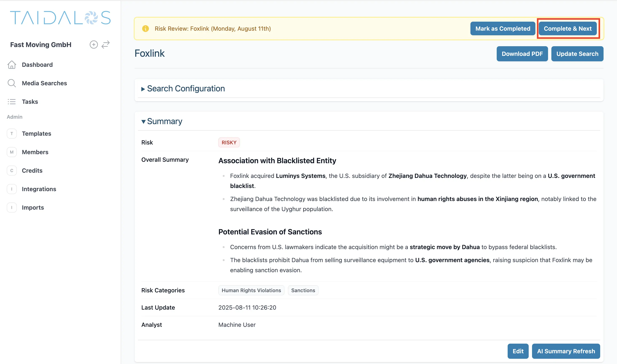This screenshot has width=617, height=364.
Task: Click the Tasks list icon
Action: 12,101
